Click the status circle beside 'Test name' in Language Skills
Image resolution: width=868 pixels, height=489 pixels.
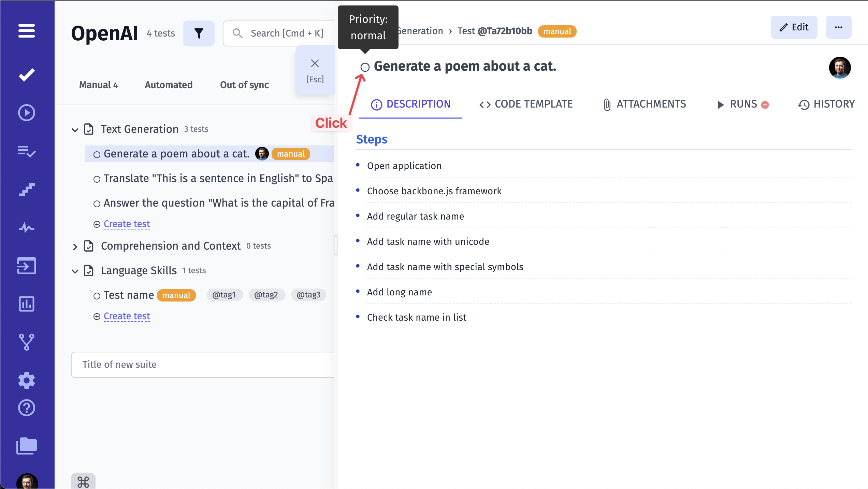click(97, 296)
